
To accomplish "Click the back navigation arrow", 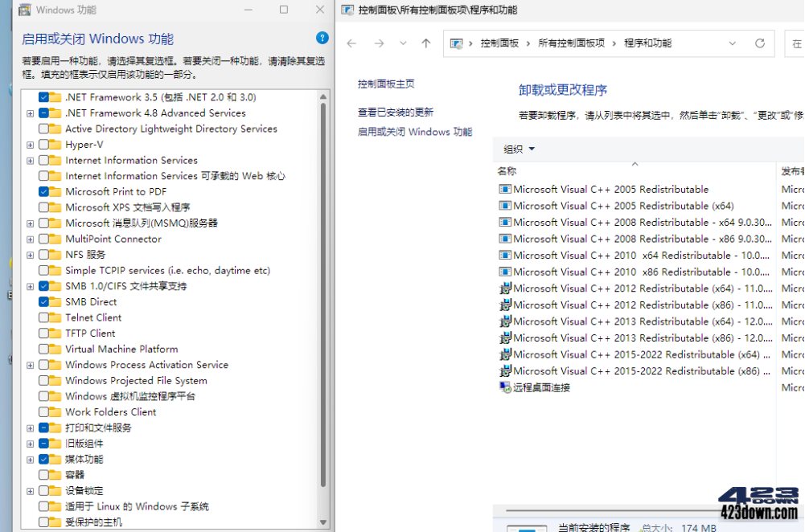I will 351,43.
